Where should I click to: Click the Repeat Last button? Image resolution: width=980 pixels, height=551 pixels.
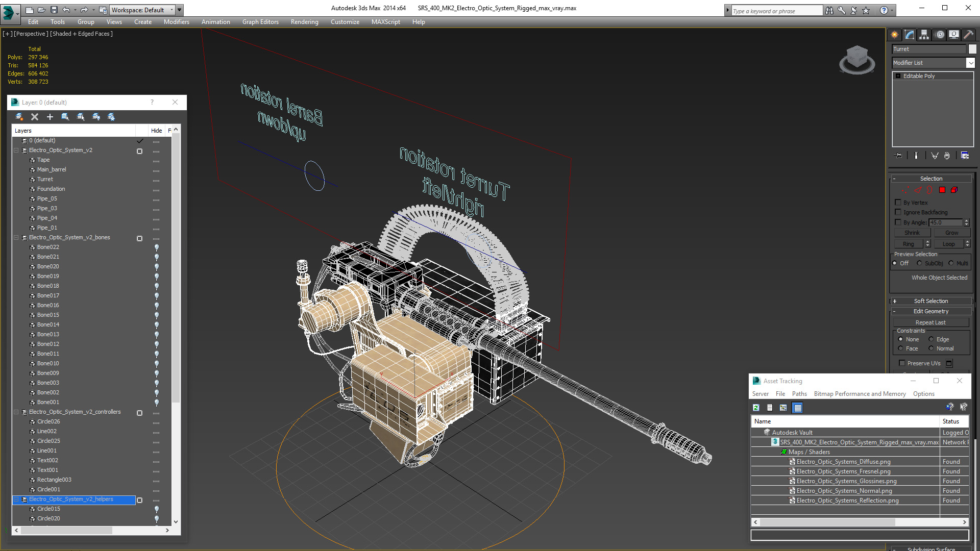pos(930,322)
